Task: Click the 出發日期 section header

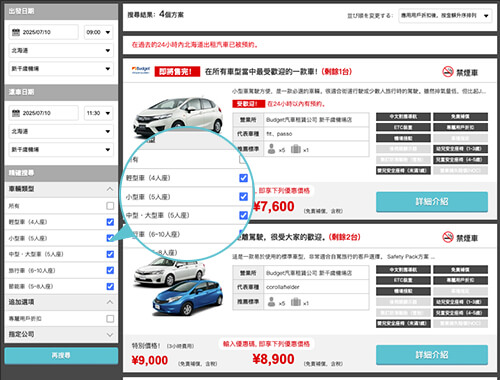Action: pyautogui.click(x=61, y=11)
